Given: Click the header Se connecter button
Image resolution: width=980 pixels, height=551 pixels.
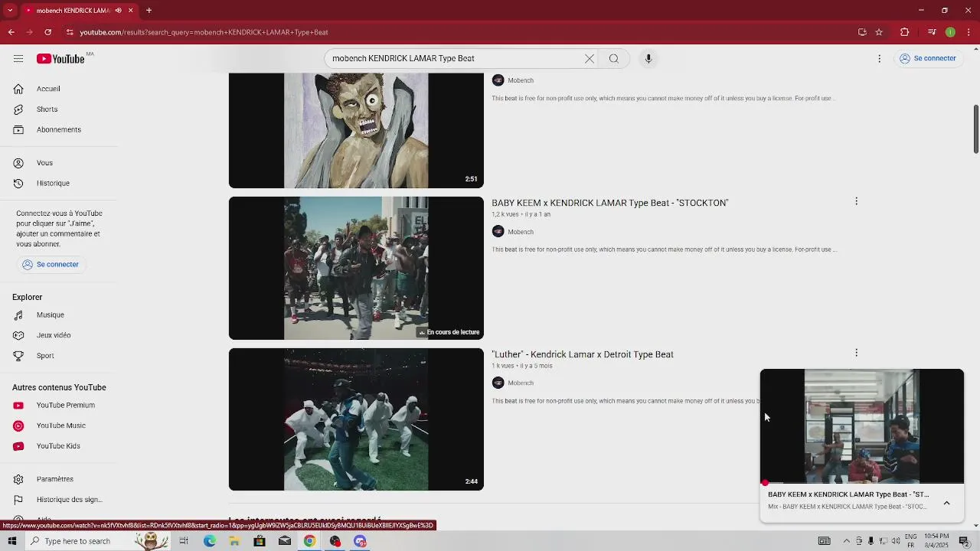Looking at the screenshot, I should click(x=928, y=58).
